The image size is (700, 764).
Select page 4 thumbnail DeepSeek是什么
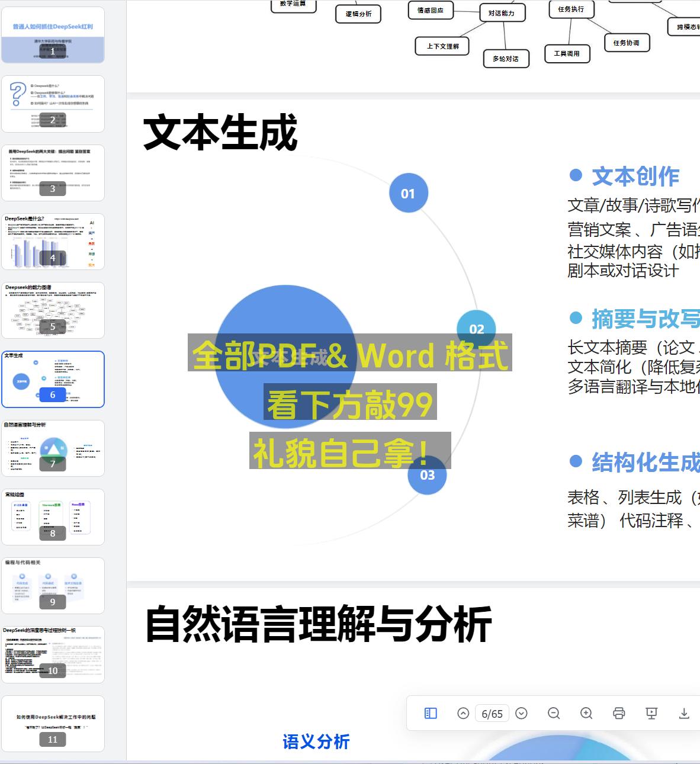click(x=53, y=242)
